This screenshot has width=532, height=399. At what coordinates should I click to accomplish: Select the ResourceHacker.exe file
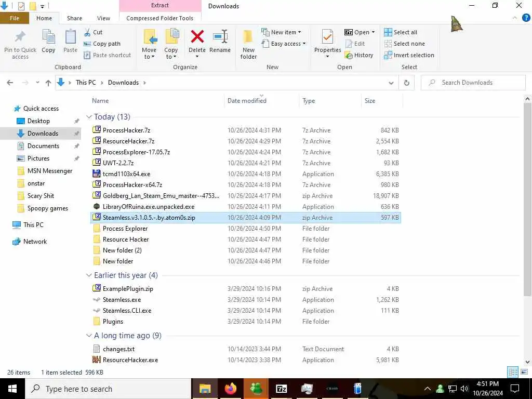click(x=246, y=360)
